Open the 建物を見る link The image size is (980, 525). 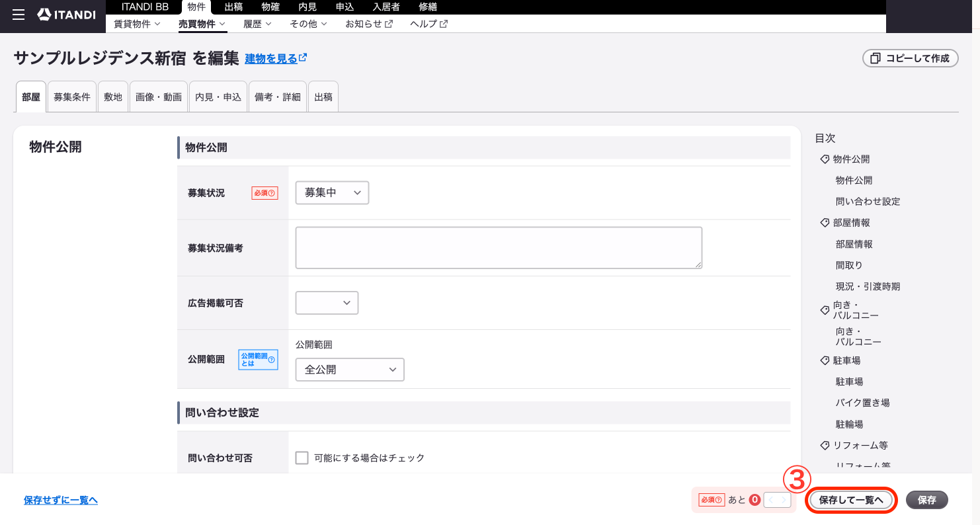tap(276, 58)
